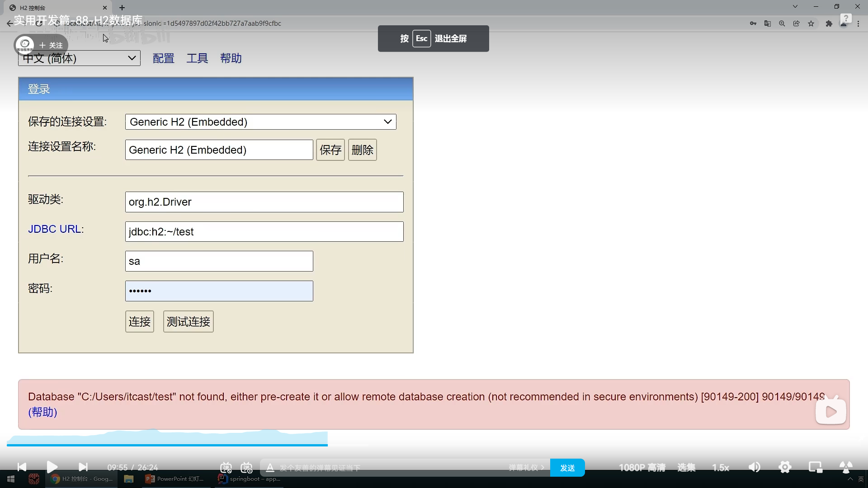The image size is (868, 488).
Task: Skip to next video episode
Action: coord(83,467)
